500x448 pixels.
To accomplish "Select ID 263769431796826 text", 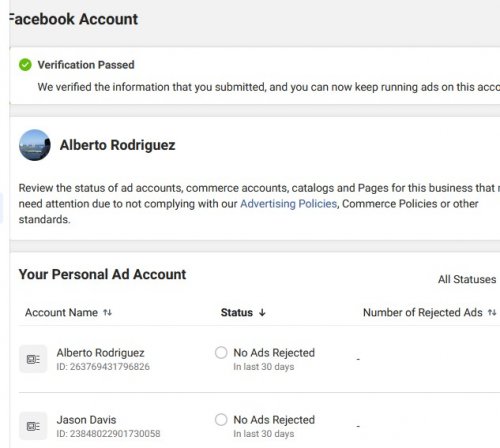I will (x=103, y=367).
